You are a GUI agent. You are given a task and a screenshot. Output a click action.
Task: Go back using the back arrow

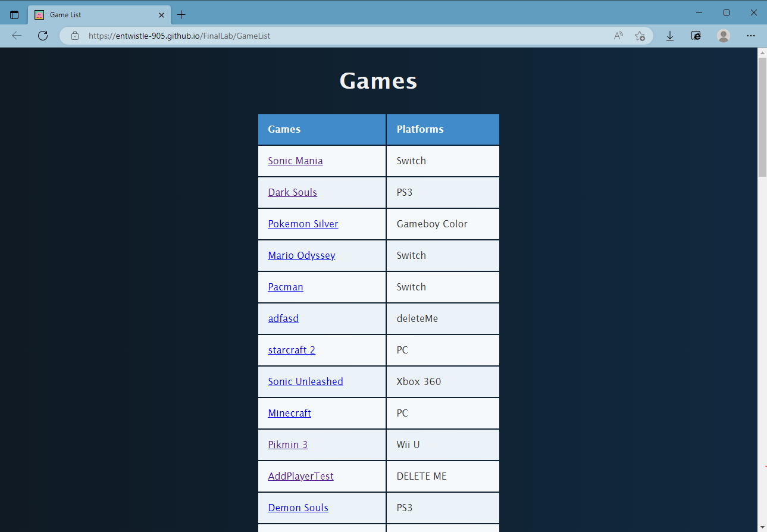[17, 36]
